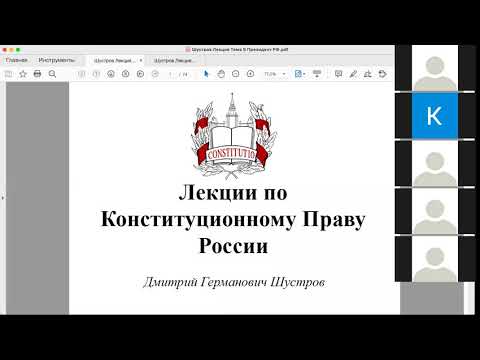Click the save icon at toolbar start
Image resolution: width=480 pixels, height=360 pixels.
pyautogui.click(x=8, y=74)
